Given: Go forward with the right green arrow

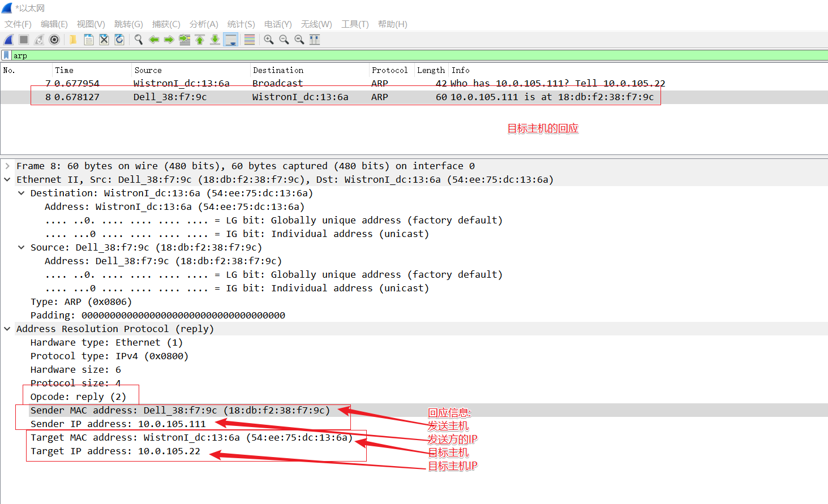Looking at the screenshot, I should point(169,40).
